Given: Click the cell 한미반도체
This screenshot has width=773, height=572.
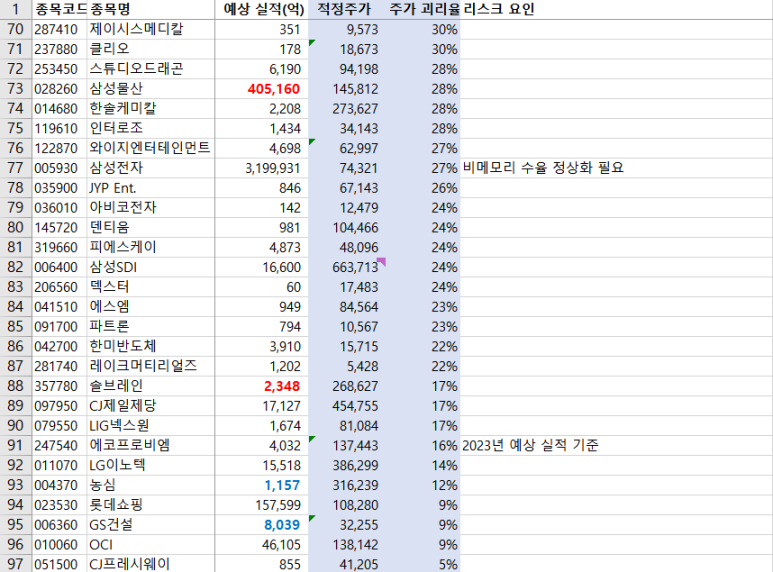Looking at the screenshot, I should tap(151, 347).
